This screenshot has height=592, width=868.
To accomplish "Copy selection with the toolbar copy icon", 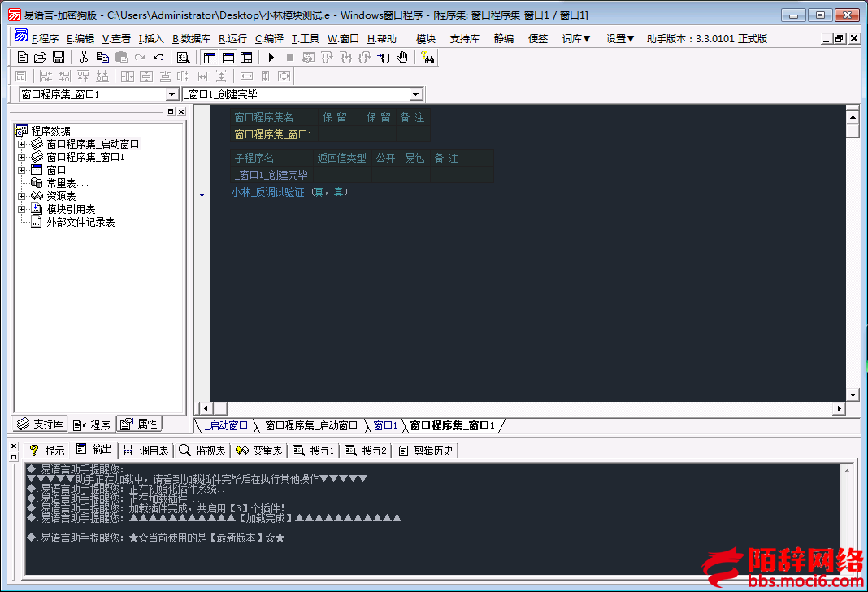I will [x=102, y=57].
